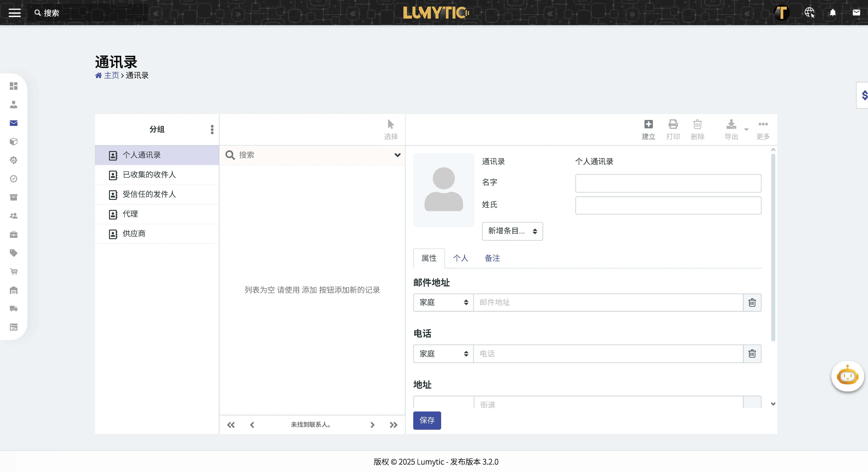Select the 个人通讯录 group entry
This screenshot has height=472, width=868.
pyautogui.click(x=142, y=155)
